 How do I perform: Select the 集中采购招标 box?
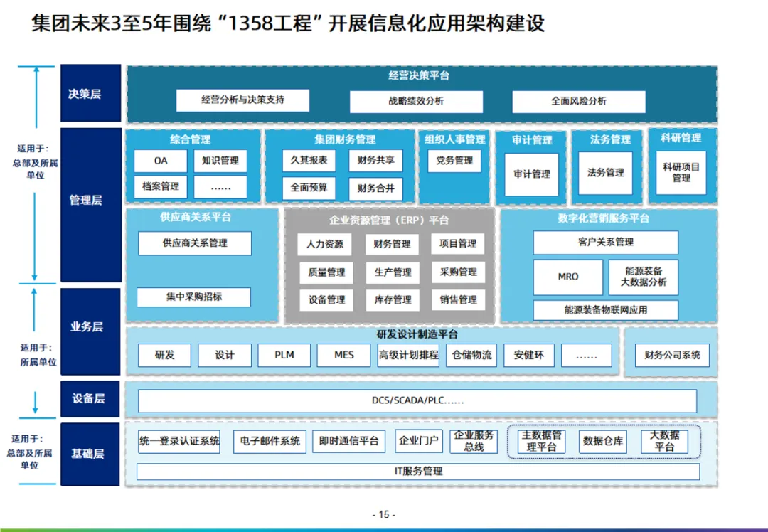click(194, 297)
